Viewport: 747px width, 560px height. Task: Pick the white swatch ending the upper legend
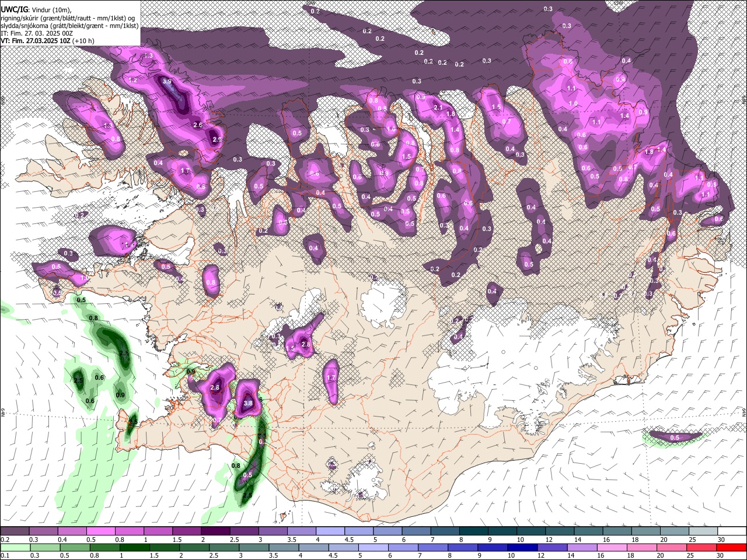pyautogui.click(x=731, y=531)
